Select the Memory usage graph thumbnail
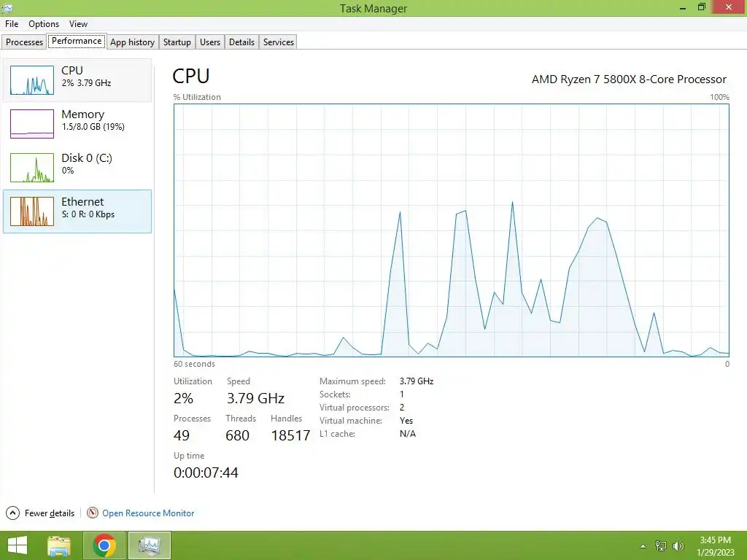This screenshot has height=560, width=747. [x=32, y=124]
